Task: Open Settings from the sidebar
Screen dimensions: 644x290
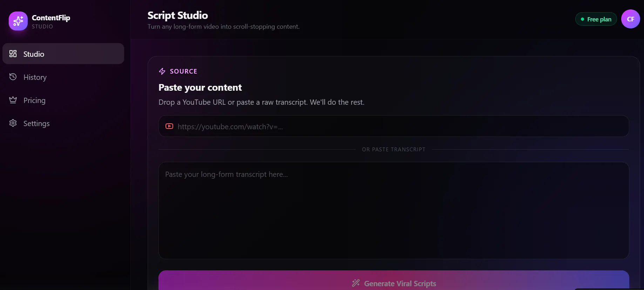Action: [63, 123]
